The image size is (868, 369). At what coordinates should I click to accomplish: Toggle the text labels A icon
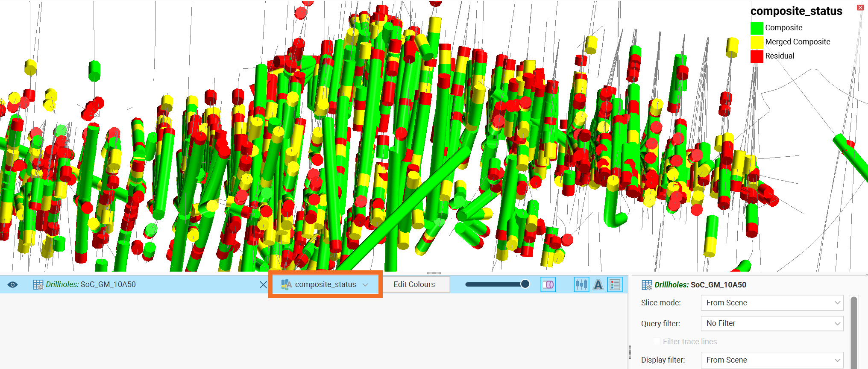[598, 284]
